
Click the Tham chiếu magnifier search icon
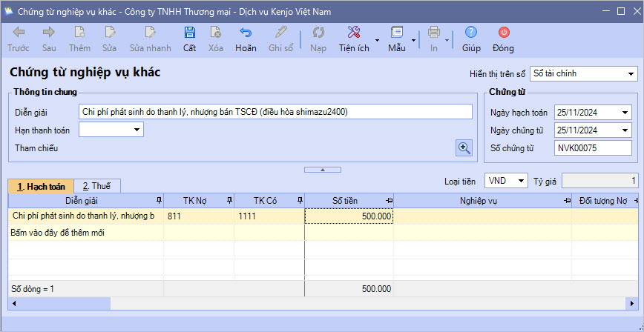click(x=464, y=147)
